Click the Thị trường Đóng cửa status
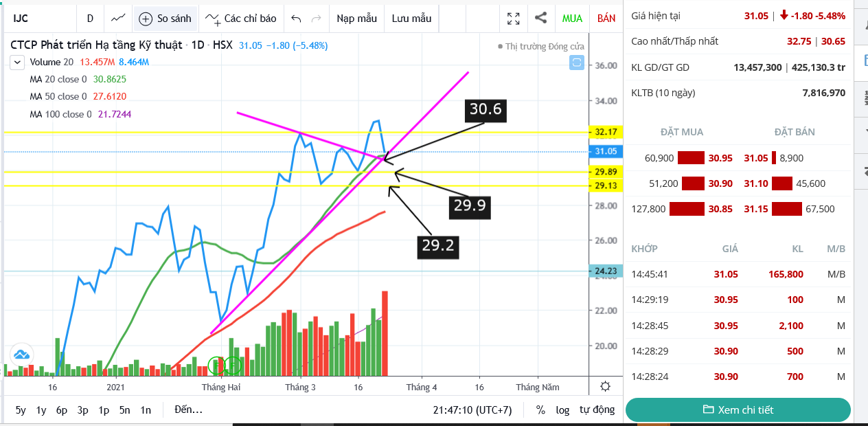The image size is (868, 426). (541, 46)
